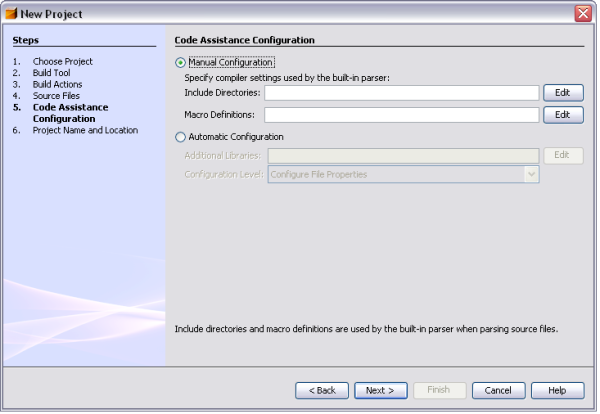The height and width of the screenshot is (414, 600).
Task: Click the Additional Libraries label
Action: click(x=223, y=156)
